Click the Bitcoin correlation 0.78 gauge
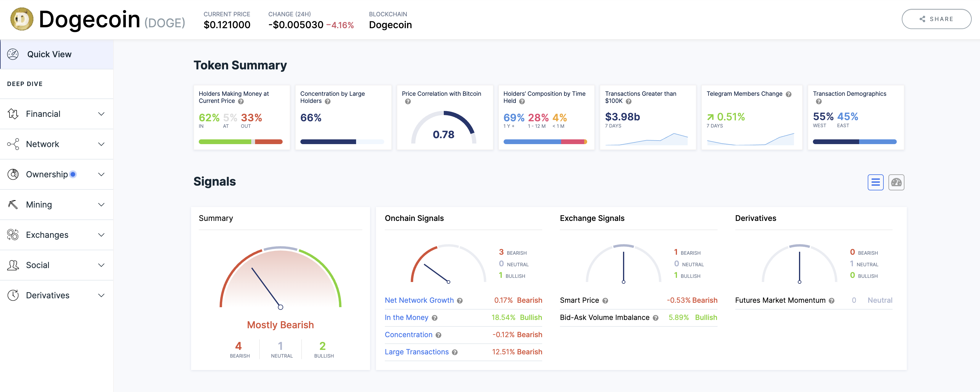Screen dimensions: 980x392 443,127
